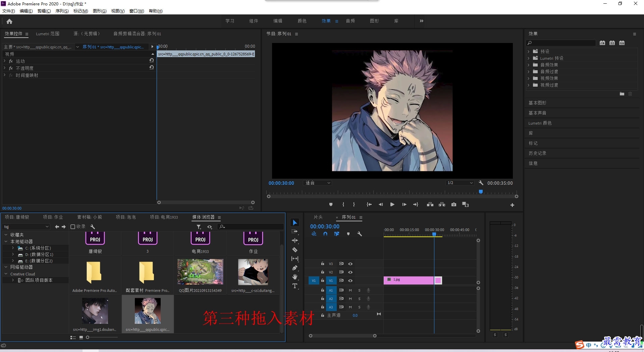Play the sequence in Program monitor

[392, 205]
